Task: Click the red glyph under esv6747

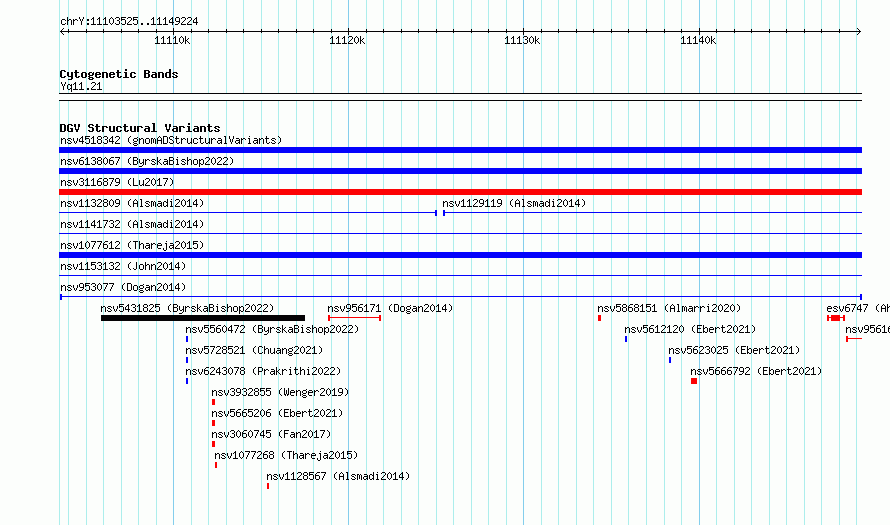Action: pos(836,318)
